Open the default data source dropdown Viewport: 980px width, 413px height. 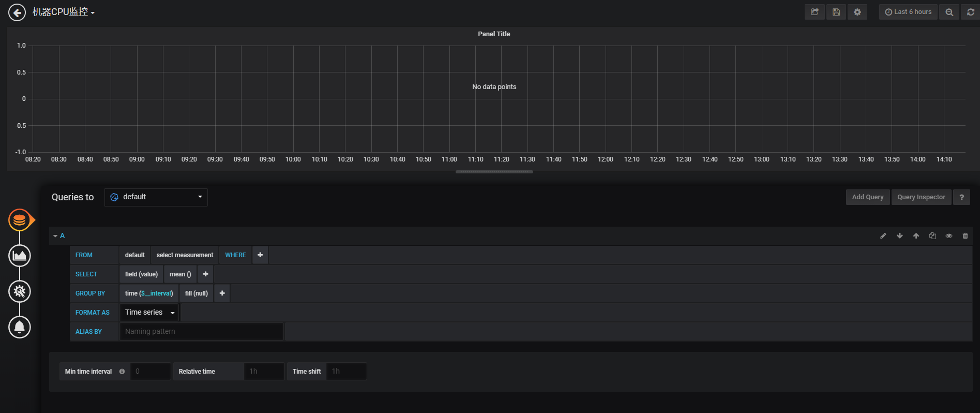[x=156, y=197]
